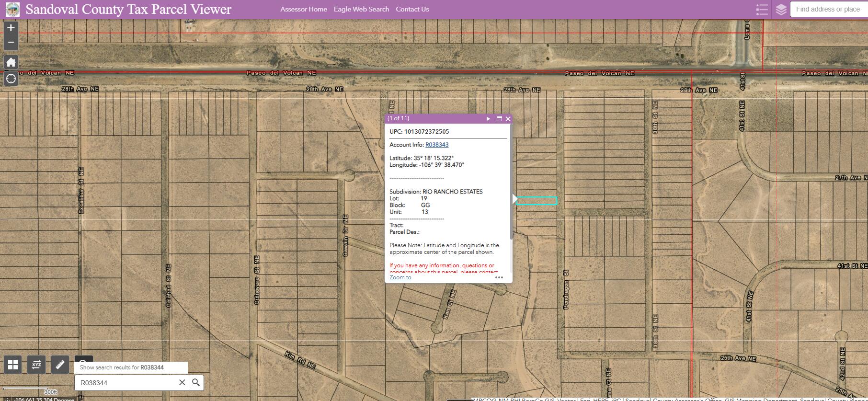Select the UPC: 1013072372505 text
This screenshot has width=868, height=401.
[x=419, y=131]
